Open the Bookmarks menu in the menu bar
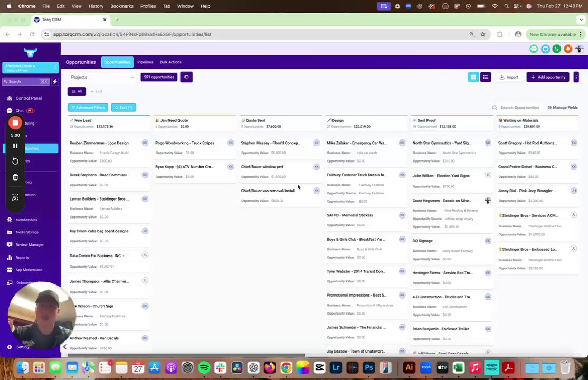Image resolution: width=588 pixels, height=380 pixels. (121, 6)
